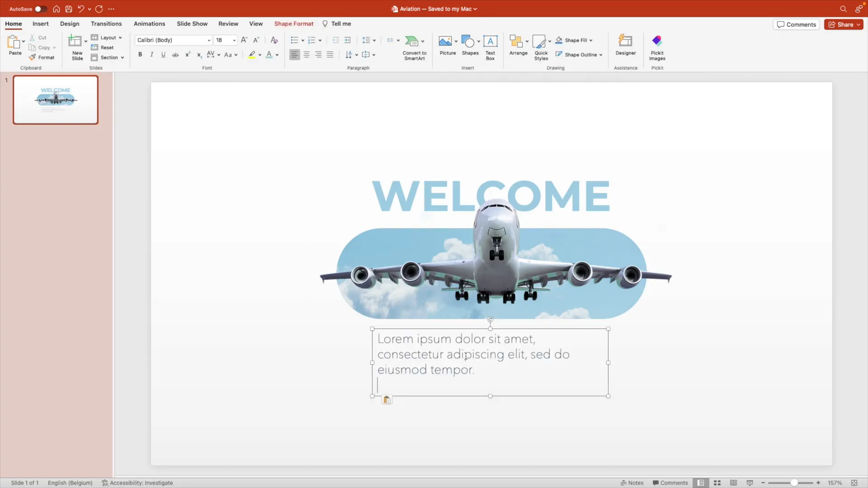
Task: Click Tell me search box
Action: [337, 23]
